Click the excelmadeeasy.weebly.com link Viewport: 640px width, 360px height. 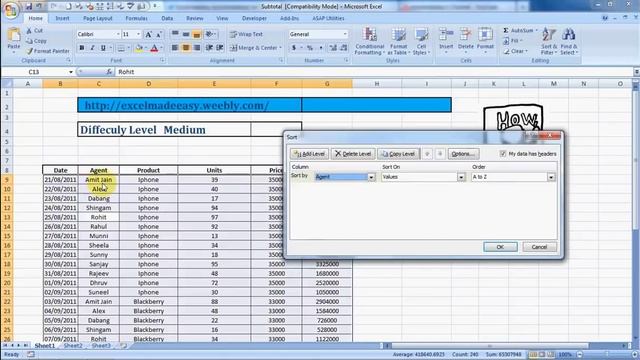177,105
